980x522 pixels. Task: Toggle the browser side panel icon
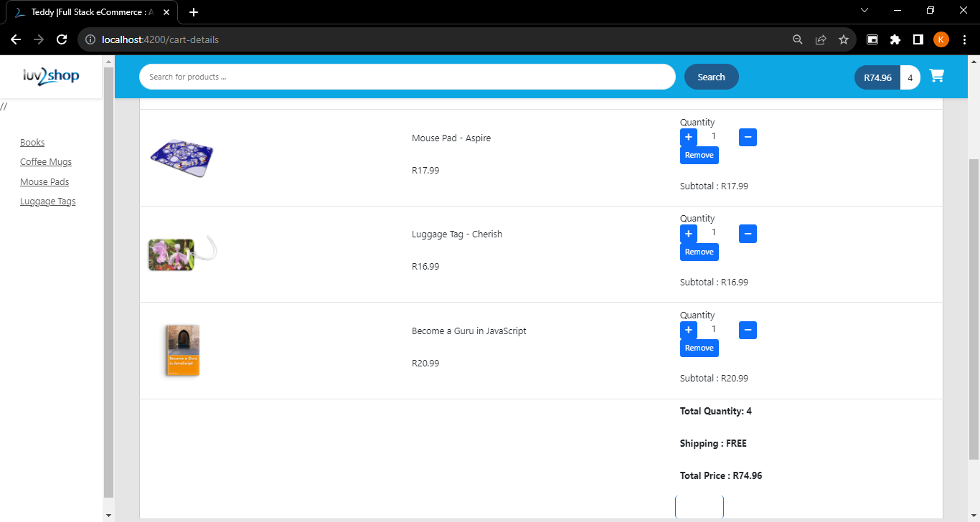click(x=918, y=39)
